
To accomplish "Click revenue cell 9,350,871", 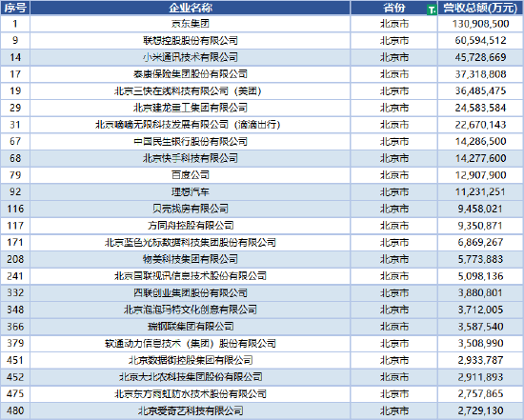I will (x=480, y=226).
